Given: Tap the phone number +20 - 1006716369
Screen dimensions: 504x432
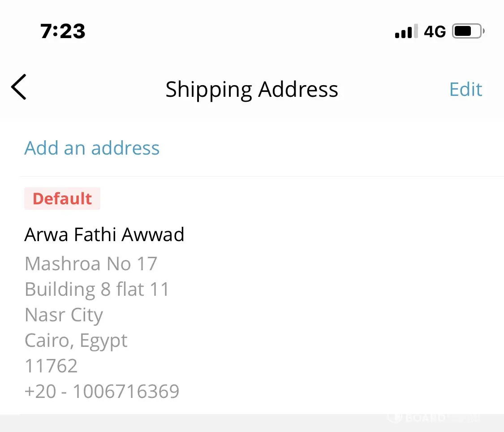Looking at the screenshot, I should [x=102, y=391].
